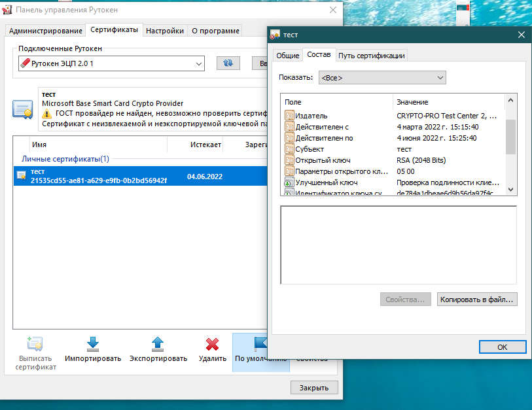532x410 pixels.
Task: Select the Параметры открытого кл... field label
Action: click(x=342, y=171)
